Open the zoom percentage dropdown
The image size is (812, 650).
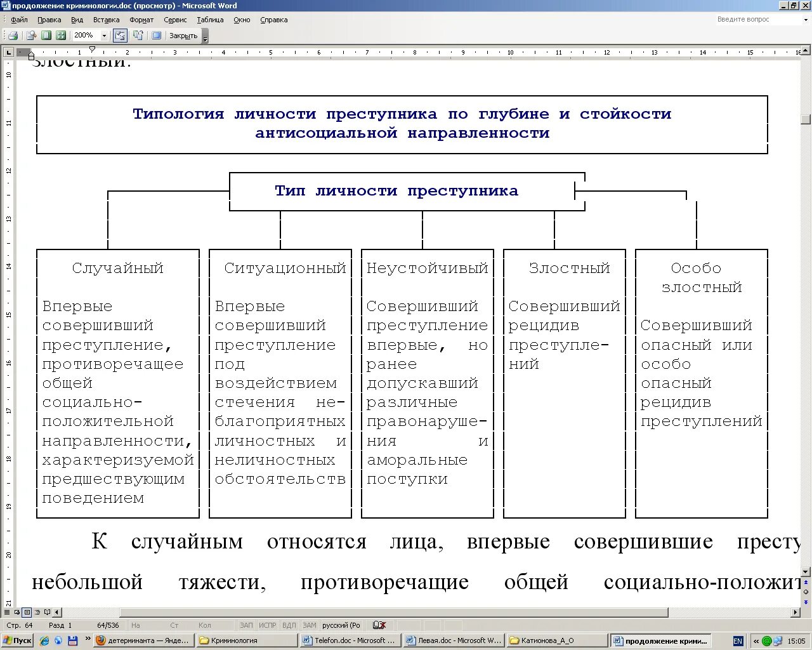pyautogui.click(x=104, y=35)
